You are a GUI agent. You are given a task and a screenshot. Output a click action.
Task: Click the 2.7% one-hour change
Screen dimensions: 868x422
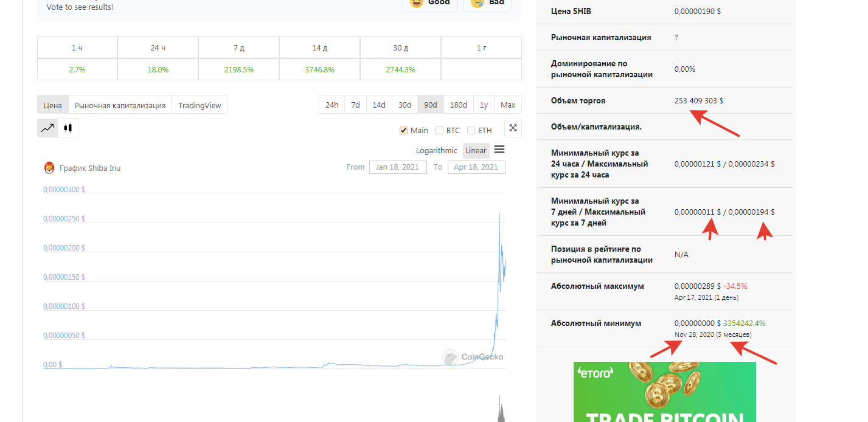pyautogui.click(x=77, y=69)
